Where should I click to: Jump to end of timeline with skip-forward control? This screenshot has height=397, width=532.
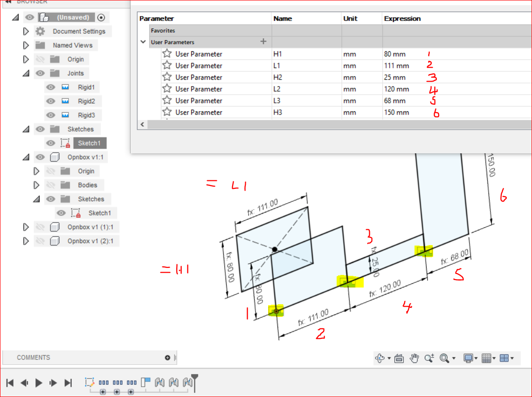tap(68, 383)
